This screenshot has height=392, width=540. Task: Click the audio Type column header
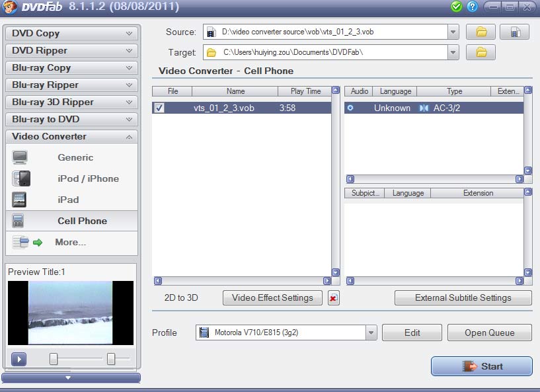pyautogui.click(x=454, y=91)
